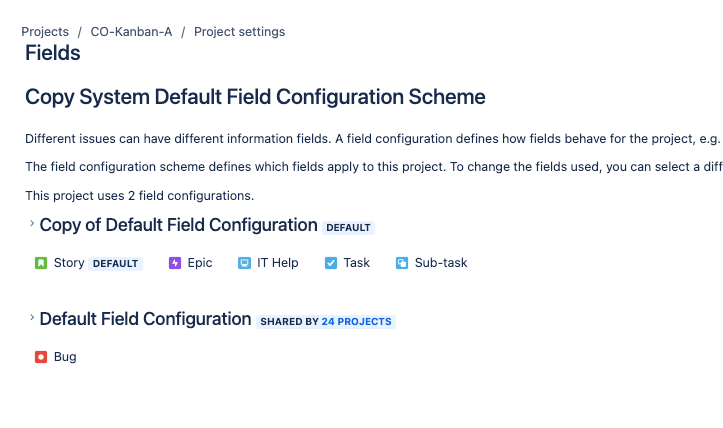Expand the Default Field Configuration chevron
The width and height of the screenshot is (723, 428).
[32, 317]
